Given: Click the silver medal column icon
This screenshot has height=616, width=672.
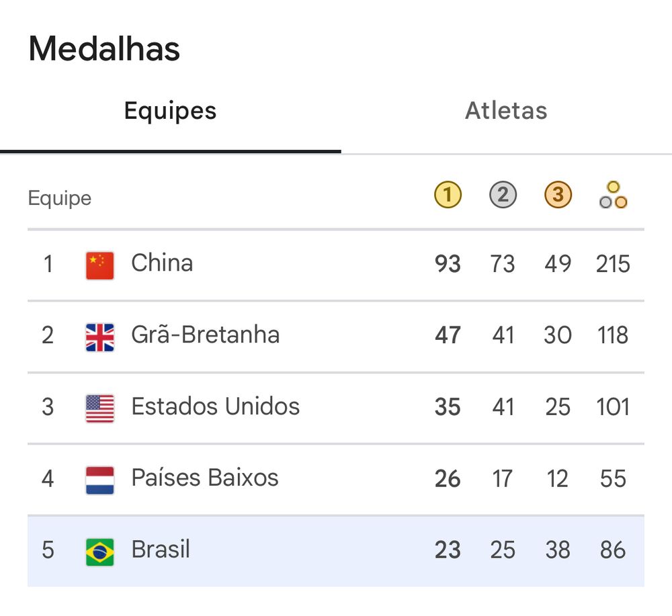Looking at the screenshot, I should (503, 195).
